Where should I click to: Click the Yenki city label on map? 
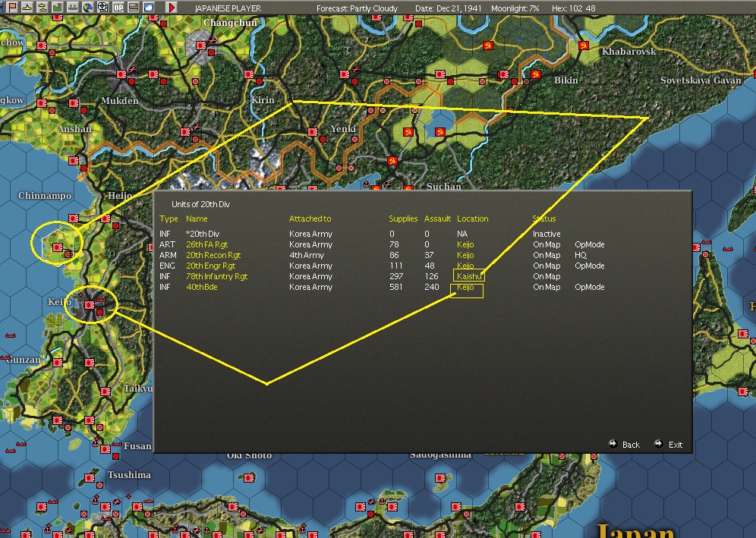pyautogui.click(x=343, y=129)
